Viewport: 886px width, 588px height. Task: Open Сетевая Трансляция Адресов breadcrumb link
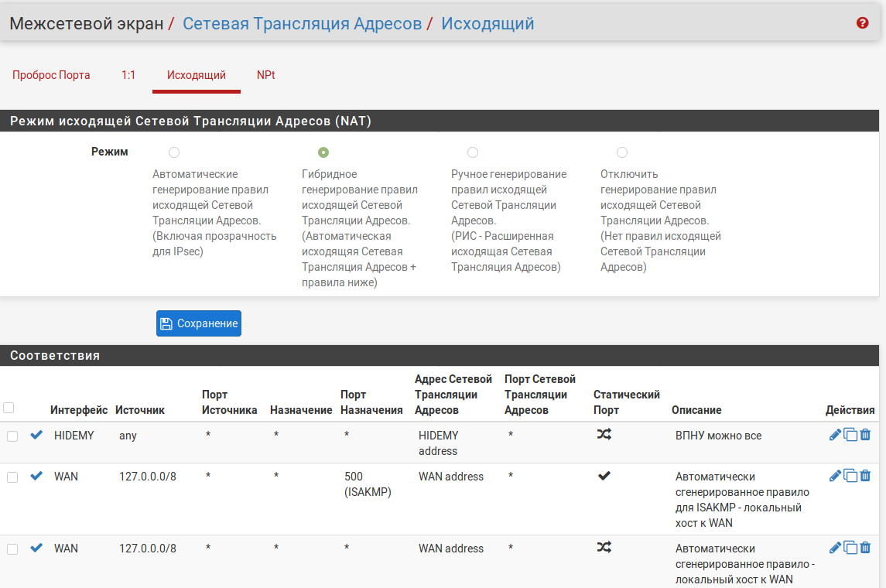tap(302, 23)
